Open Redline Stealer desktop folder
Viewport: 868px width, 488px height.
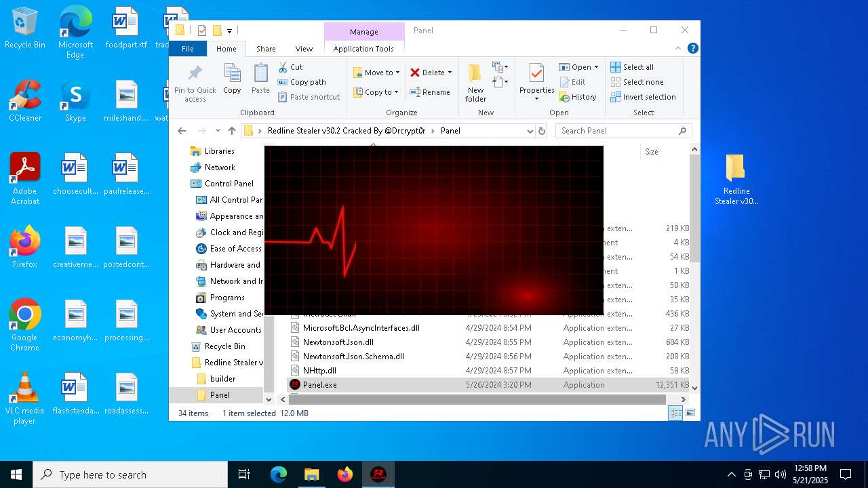tap(736, 180)
